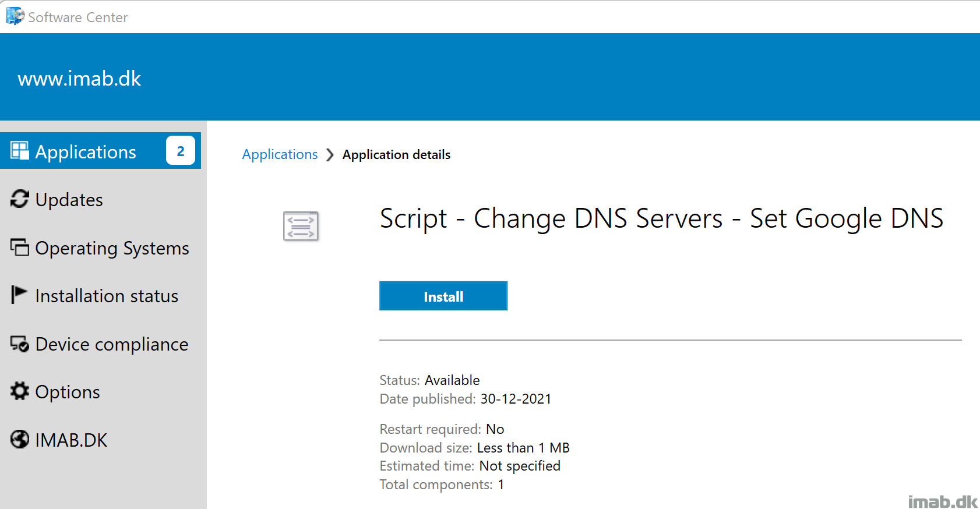980x509 pixels.
Task: Click the application title 'Script - Change DNS Servers'
Action: click(661, 219)
